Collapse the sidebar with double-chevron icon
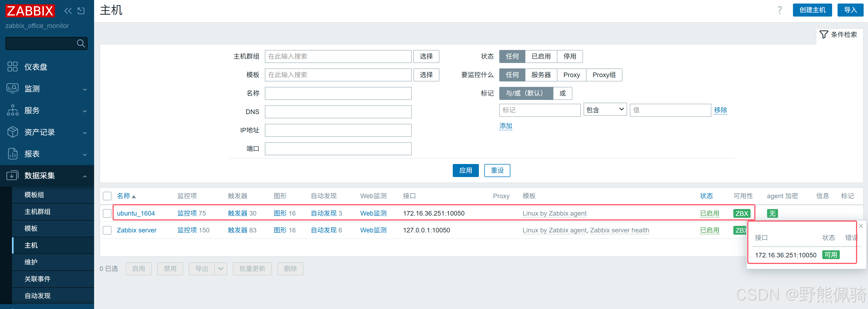Screen dimensions: 868x309 (68, 11)
